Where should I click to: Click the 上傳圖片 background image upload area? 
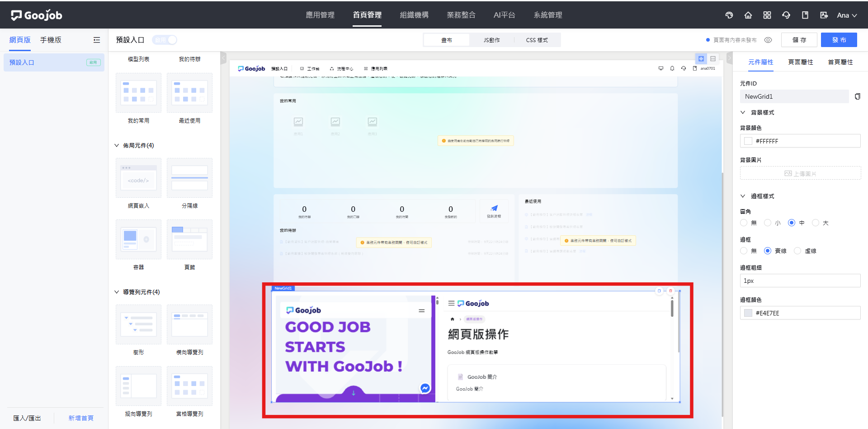point(800,173)
